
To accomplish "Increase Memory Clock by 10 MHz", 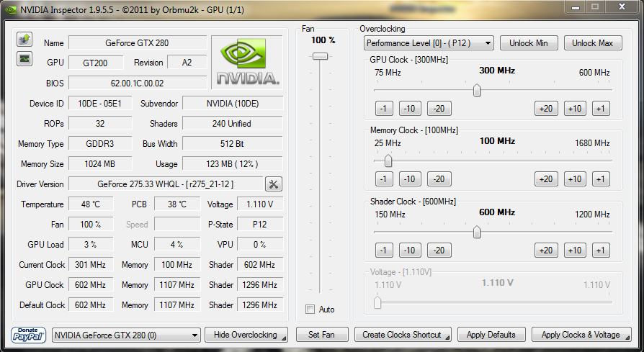I will click(x=575, y=179).
